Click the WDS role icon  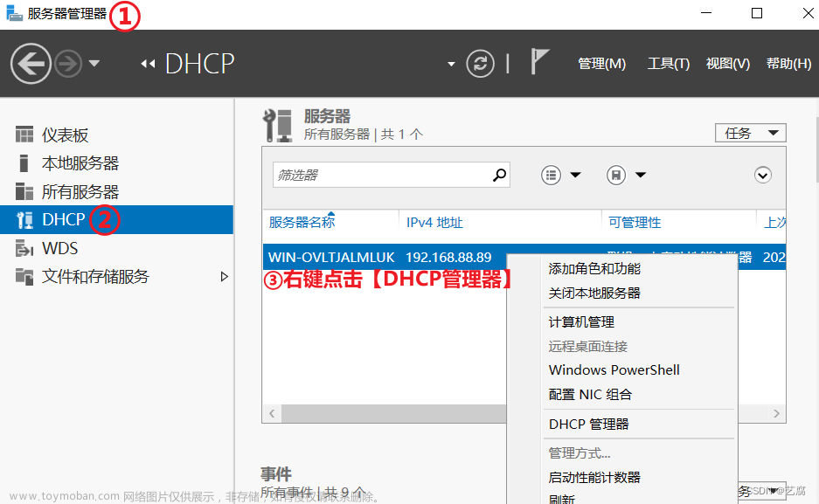click(x=24, y=248)
